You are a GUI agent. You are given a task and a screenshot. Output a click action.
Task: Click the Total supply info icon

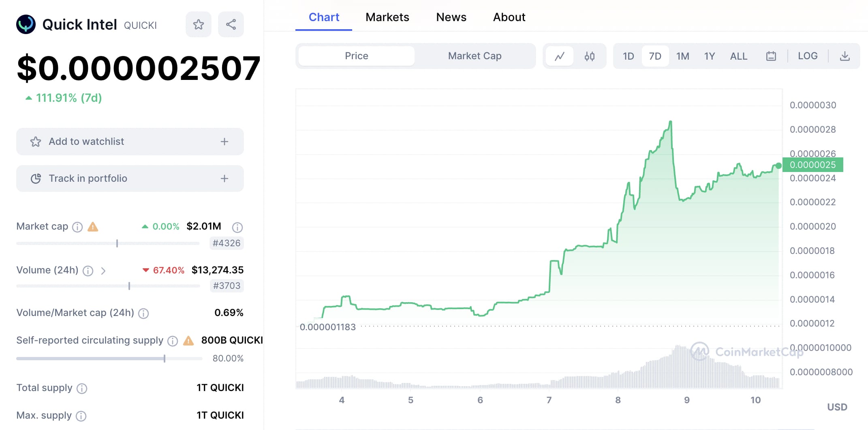coord(82,389)
